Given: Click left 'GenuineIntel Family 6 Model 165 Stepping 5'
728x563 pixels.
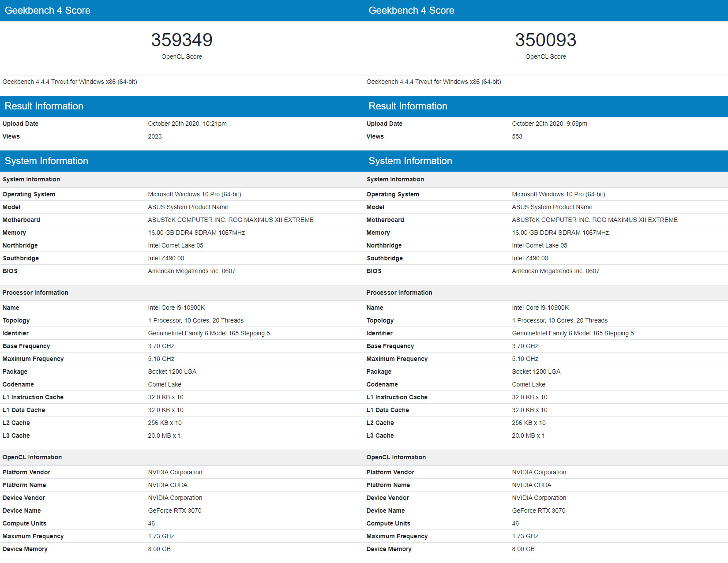Looking at the screenshot, I should [x=209, y=333].
